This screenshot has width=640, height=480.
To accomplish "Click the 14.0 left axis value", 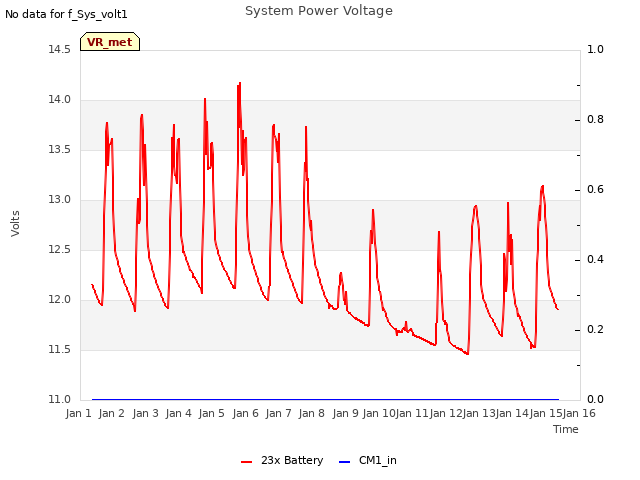I will coord(59,100).
